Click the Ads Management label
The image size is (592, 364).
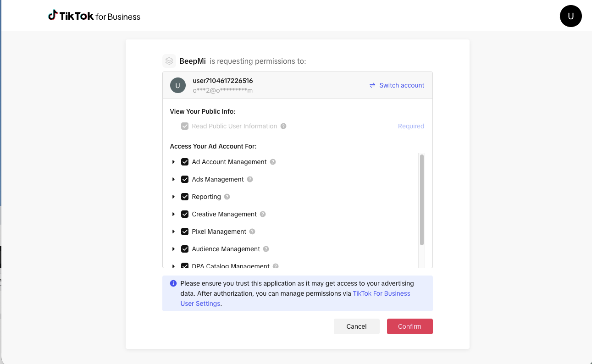point(218,179)
